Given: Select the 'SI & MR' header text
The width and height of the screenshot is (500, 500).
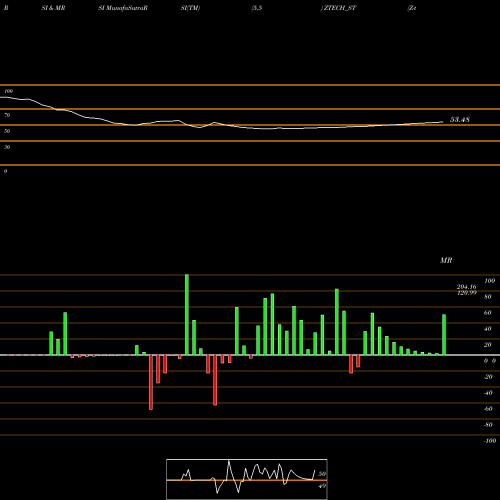Looking at the screenshot, I should 53,8.
